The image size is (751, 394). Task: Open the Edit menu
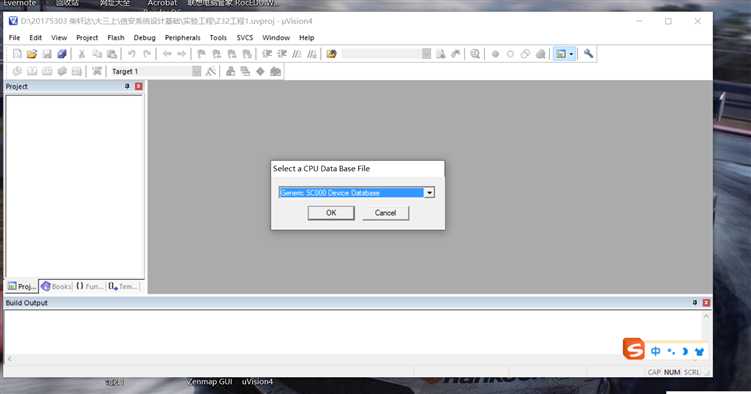pos(35,37)
